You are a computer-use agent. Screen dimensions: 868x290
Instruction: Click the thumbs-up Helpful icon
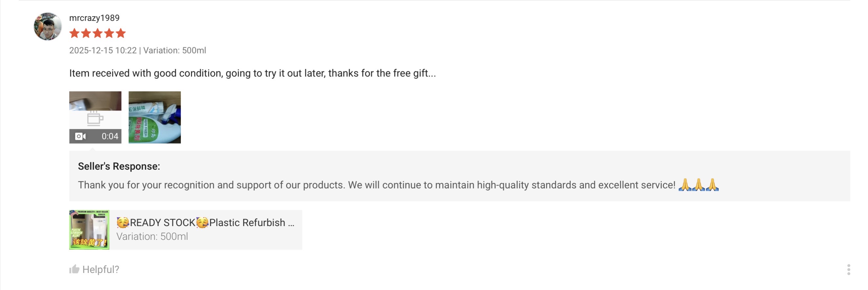click(x=74, y=269)
